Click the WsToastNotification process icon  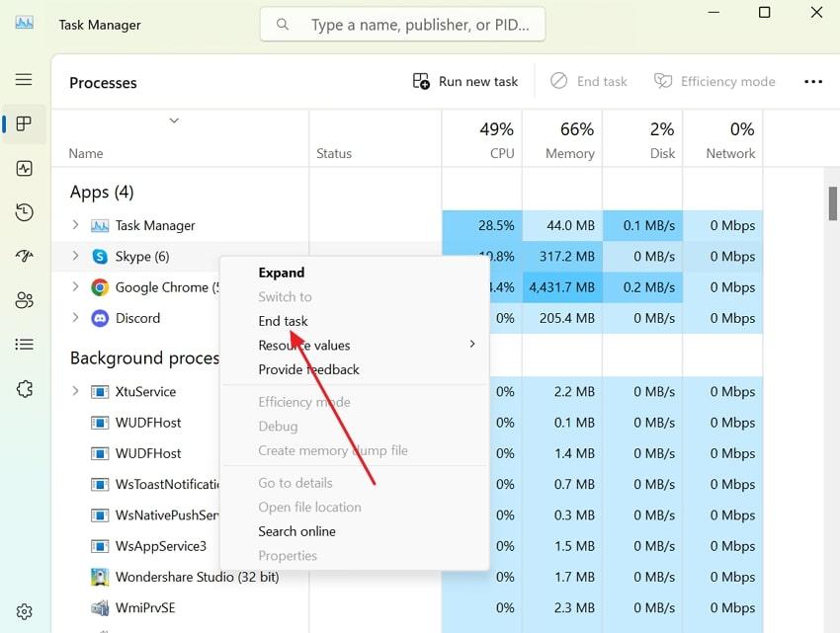click(100, 485)
